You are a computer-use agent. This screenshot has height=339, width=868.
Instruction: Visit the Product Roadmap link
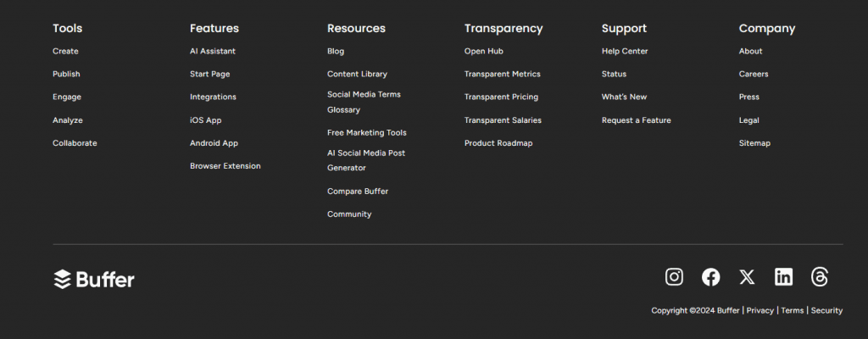498,143
